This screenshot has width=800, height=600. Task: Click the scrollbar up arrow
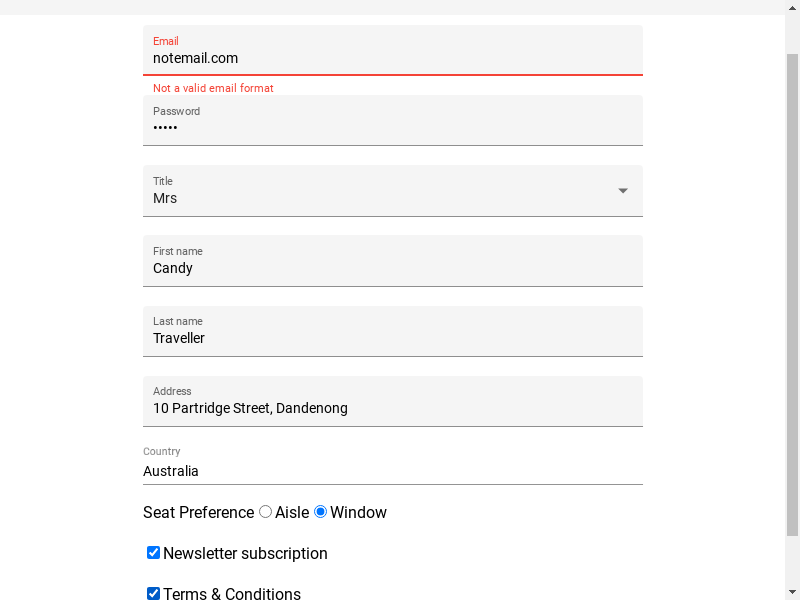click(792, 8)
